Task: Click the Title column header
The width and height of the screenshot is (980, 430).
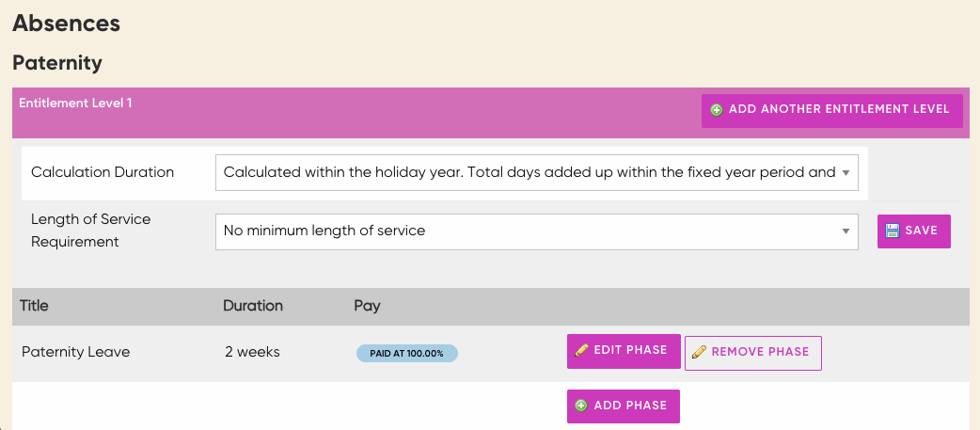Action: (x=34, y=306)
